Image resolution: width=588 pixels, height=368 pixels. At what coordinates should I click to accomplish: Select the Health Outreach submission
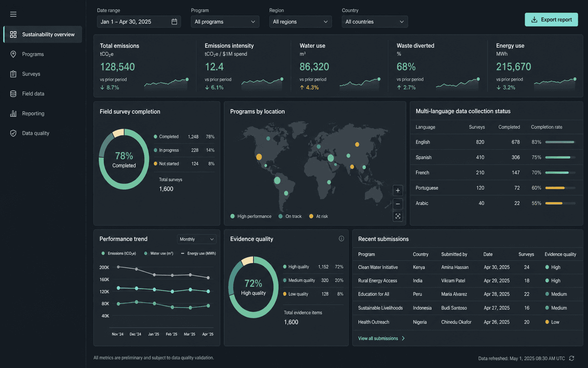pyautogui.click(x=468, y=322)
